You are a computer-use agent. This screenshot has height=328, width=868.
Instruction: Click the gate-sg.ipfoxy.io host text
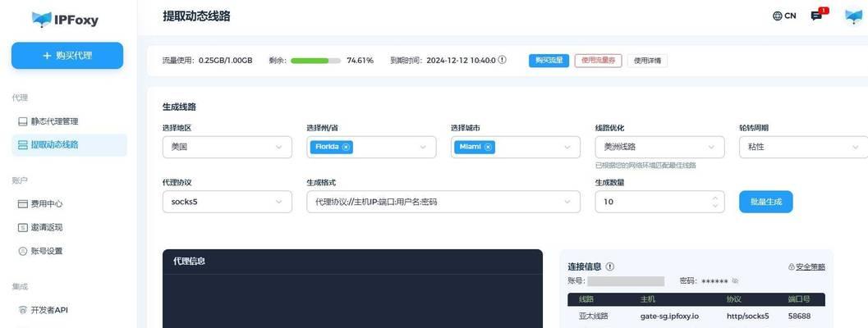point(668,317)
